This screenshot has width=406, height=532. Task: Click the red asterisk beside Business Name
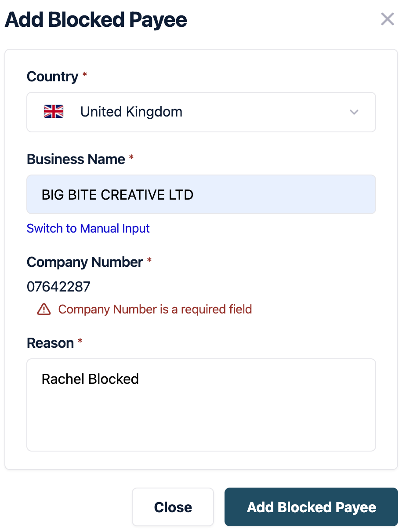click(131, 158)
